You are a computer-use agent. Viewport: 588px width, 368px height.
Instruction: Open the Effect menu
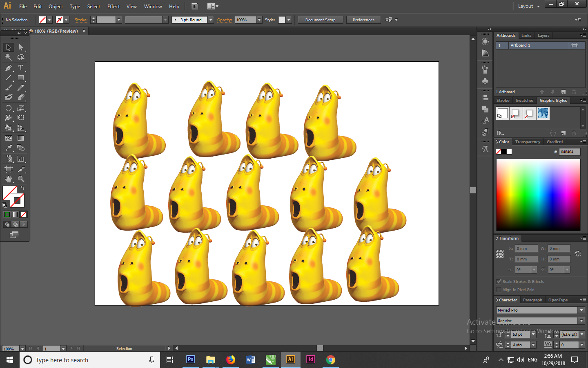click(x=114, y=7)
